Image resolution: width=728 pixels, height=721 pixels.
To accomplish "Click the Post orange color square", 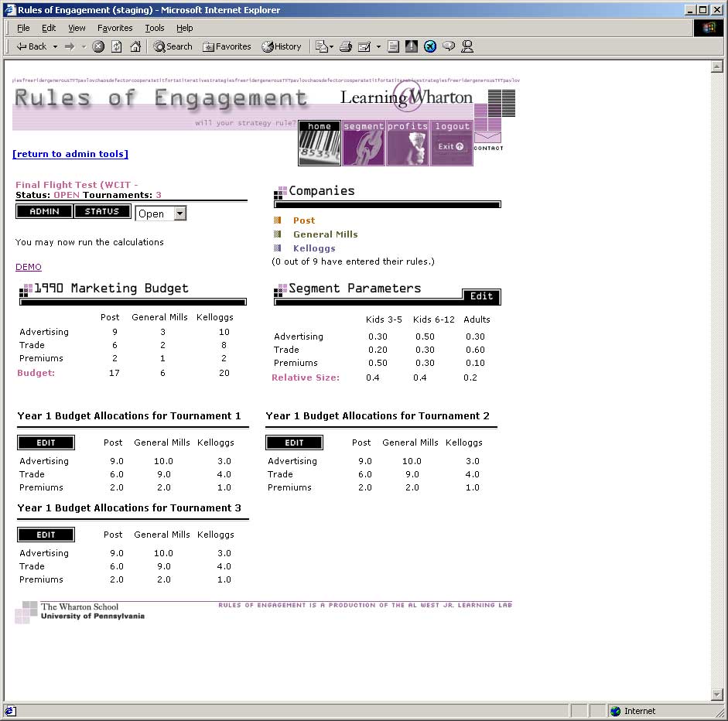I will pyautogui.click(x=277, y=220).
